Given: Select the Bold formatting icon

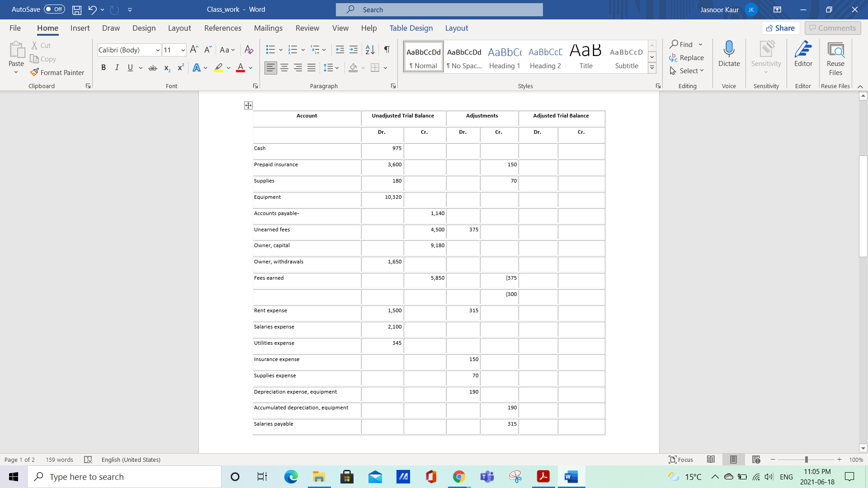Looking at the screenshot, I should pyautogui.click(x=104, y=67).
